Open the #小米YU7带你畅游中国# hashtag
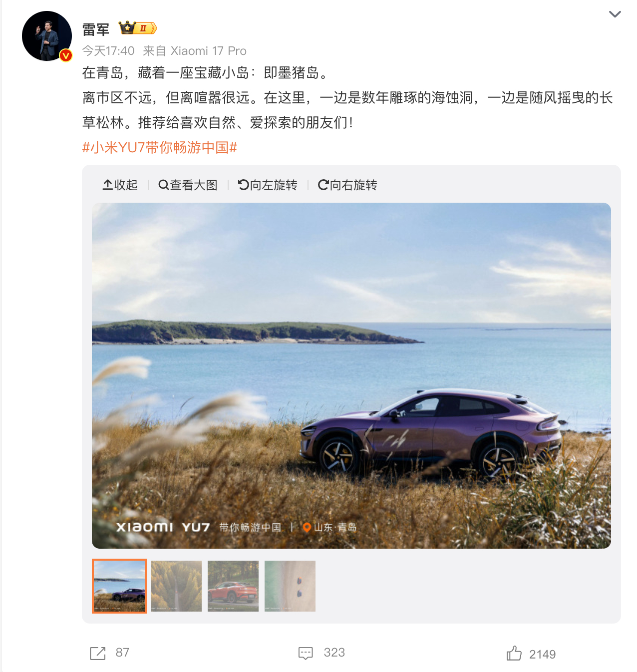Viewport: 637px width, 672px height. coord(160,147)
